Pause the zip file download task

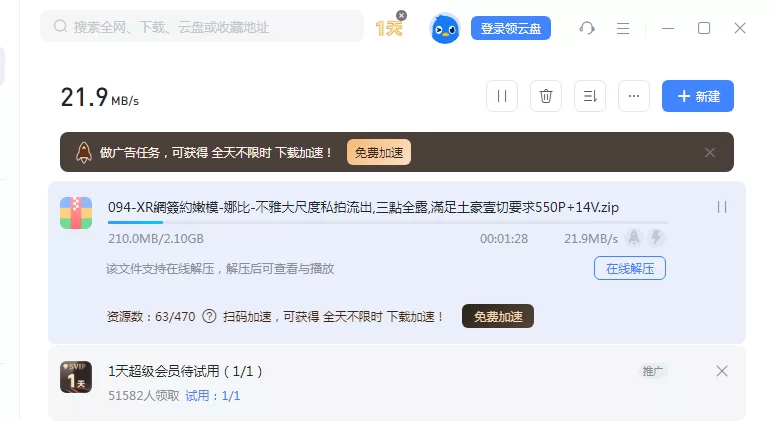pos(722,207)
